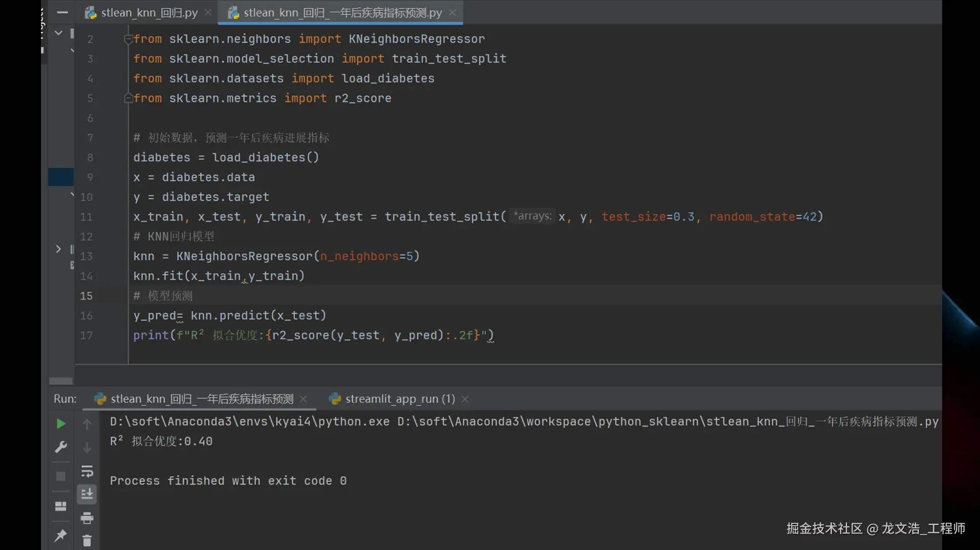Clear console with the trash icon
This screenshot has height=550, width=980.
87,540
